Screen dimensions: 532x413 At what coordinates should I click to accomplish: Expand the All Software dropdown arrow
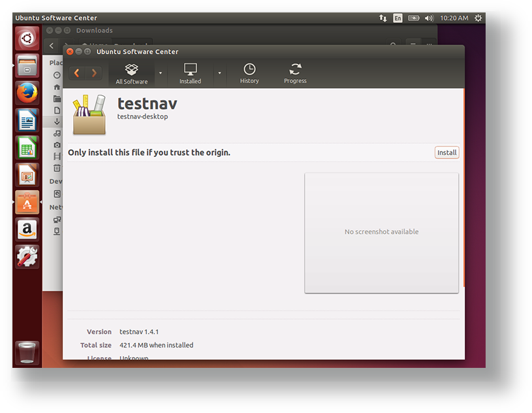pyautogui.click(x=161, y=73)
